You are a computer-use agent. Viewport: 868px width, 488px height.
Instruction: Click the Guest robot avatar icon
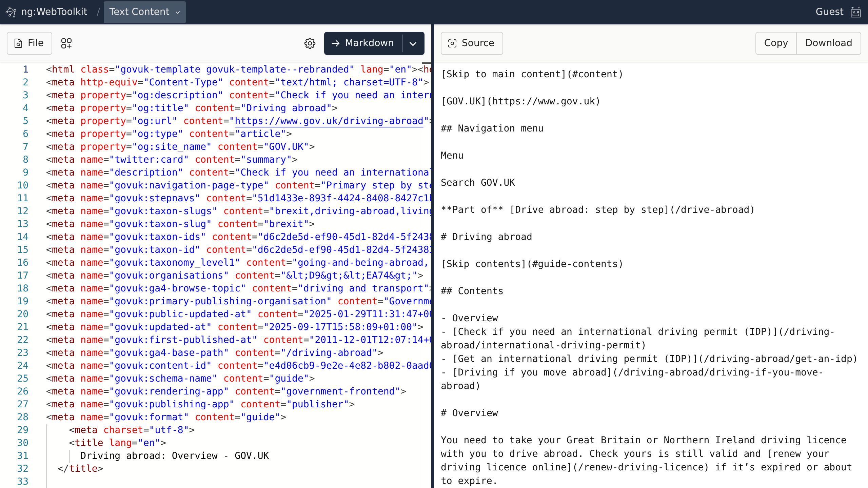855,12
